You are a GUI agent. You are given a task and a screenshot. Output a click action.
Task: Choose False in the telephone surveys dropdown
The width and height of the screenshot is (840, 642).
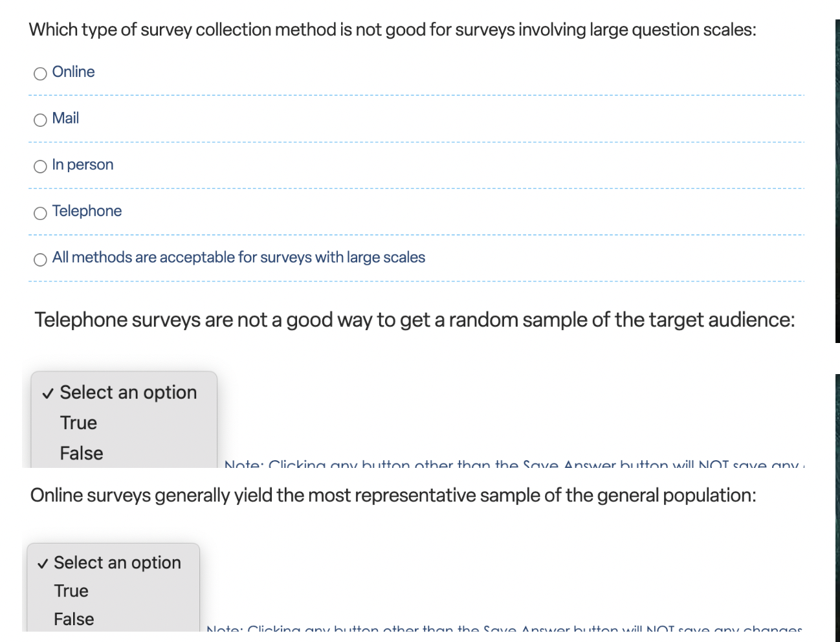coord(81,453)
